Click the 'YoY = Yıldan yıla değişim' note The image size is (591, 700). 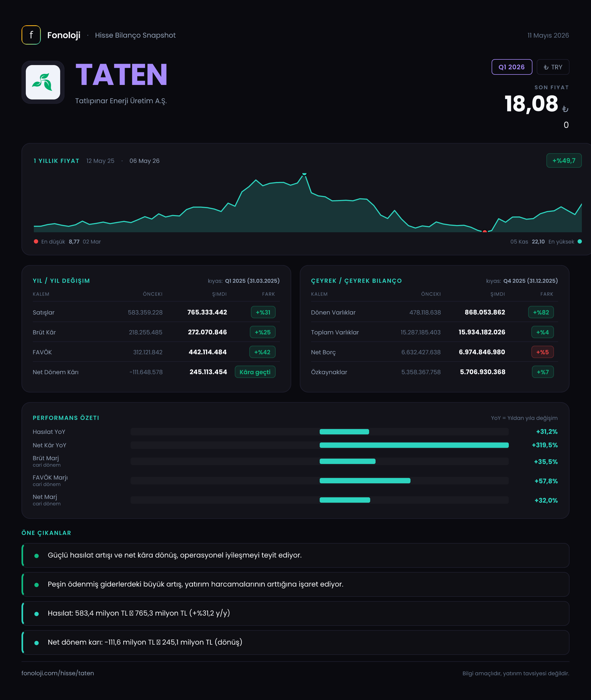(x=524, y=418)
